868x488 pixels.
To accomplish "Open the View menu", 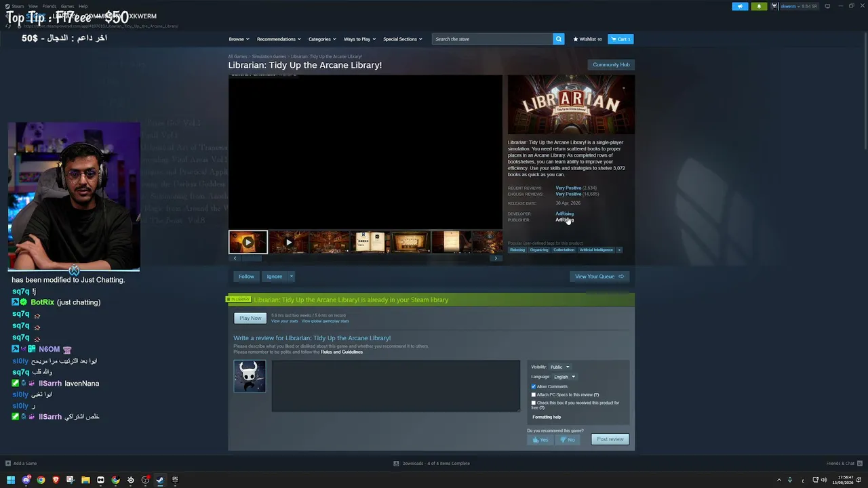I will pyautogui.click(x=33, y=6).
